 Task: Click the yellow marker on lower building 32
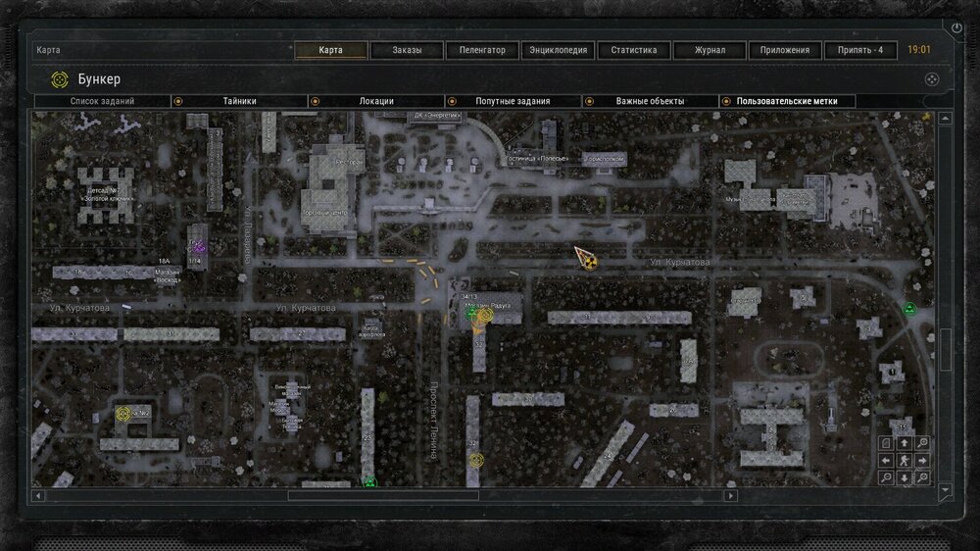(476, 461)
